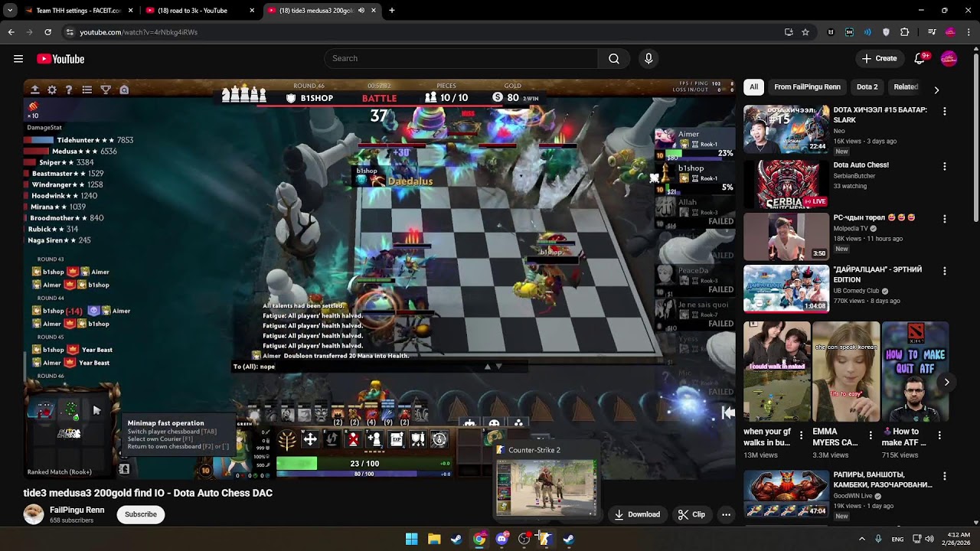Open more options for DOTA ХИЧЭЭЛ #15 video

coord(944,112)
